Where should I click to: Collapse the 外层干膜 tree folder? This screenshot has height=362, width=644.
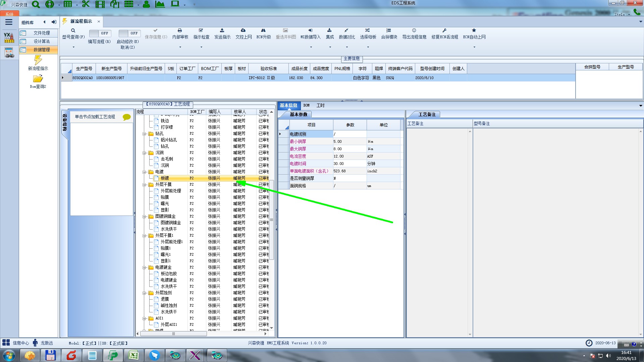145,185
